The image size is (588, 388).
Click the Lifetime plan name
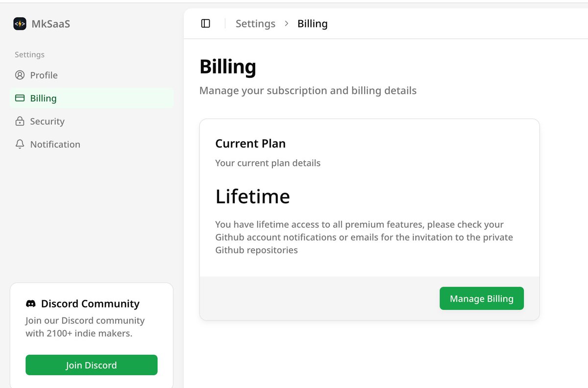(x=253, y=196)
